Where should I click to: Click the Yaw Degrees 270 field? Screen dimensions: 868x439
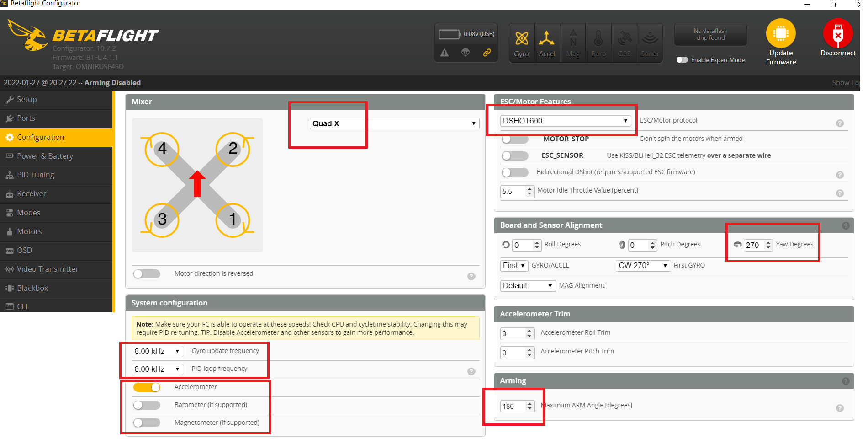pos(758,245)
